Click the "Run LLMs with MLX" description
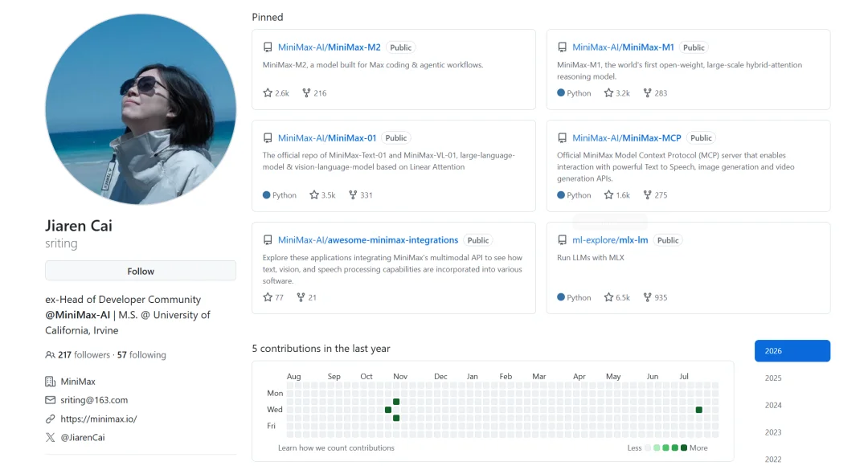This screenshot has height=466, width=868. (x=591, y=257)
